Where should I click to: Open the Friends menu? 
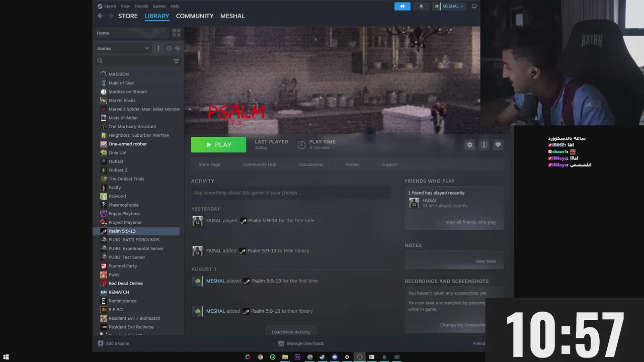tap(141, 6)
